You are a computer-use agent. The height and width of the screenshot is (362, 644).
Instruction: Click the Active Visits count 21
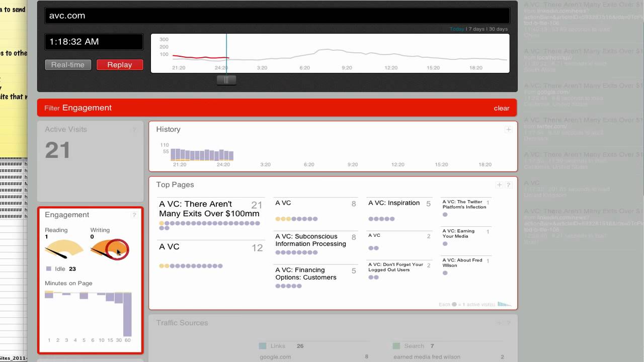click(x=57, y=150)
